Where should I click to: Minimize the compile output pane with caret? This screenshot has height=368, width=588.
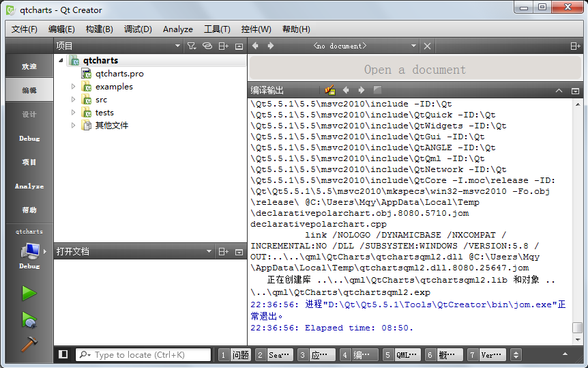pyautogui.click(x=559, y=91)
